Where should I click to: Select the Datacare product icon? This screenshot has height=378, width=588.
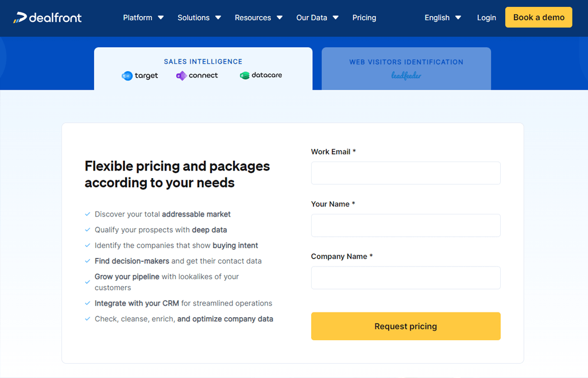tap(245, 75)
